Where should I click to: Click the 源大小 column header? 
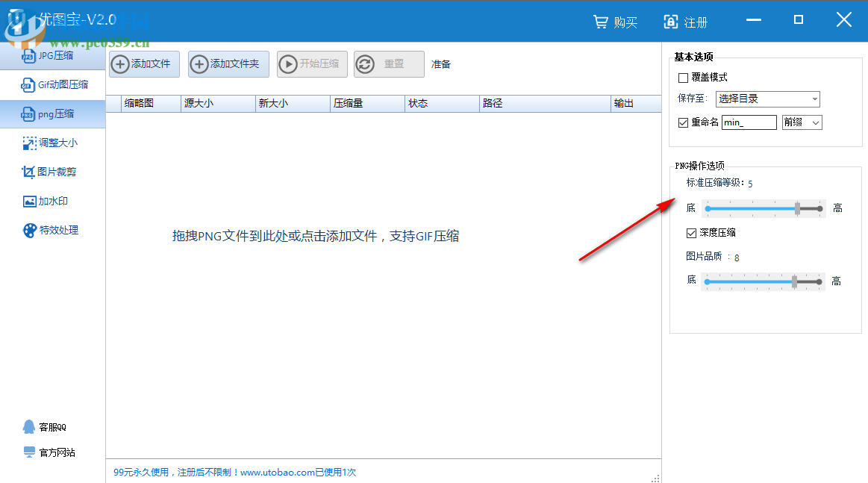[x=218, y=104]
